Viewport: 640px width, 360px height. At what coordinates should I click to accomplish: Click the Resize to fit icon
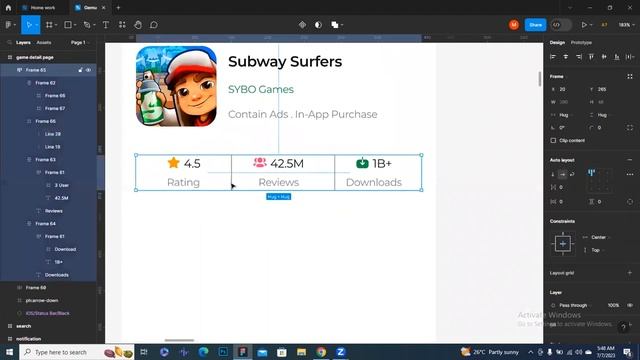[630, 76]
